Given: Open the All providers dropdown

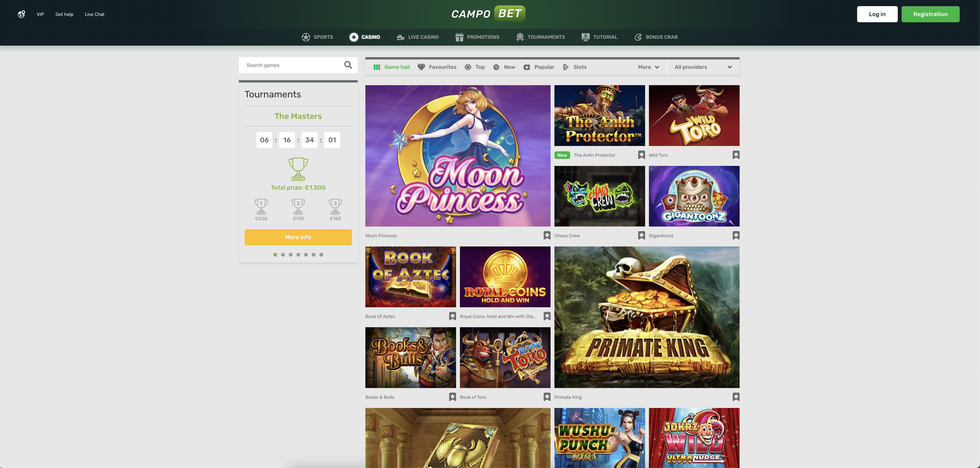Looking at the screenshot, I should pyautogui.click(x=703, y=67).
